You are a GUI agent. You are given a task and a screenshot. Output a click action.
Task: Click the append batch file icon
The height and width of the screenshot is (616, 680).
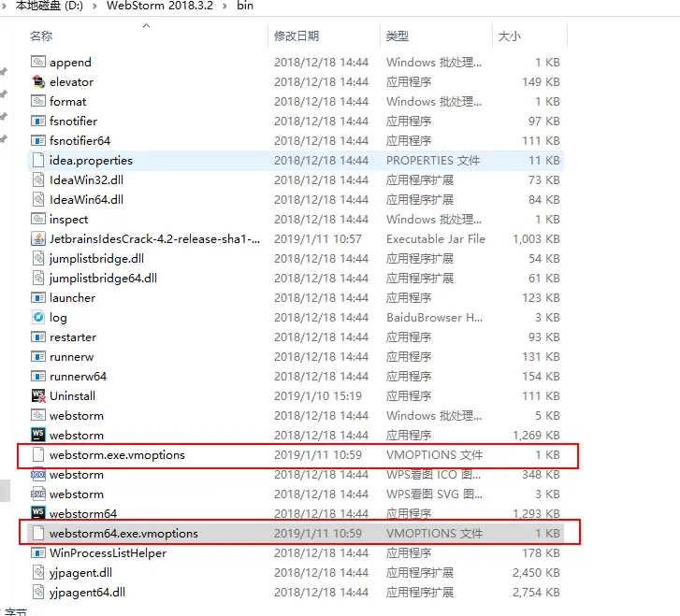38,62
